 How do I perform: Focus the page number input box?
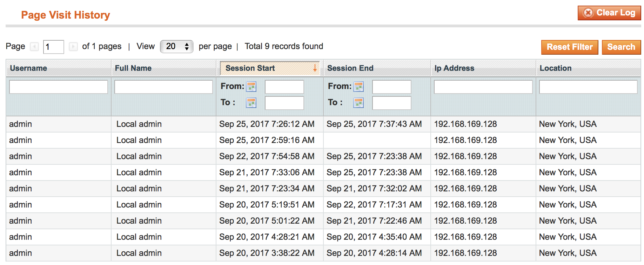tap(53, 47)
